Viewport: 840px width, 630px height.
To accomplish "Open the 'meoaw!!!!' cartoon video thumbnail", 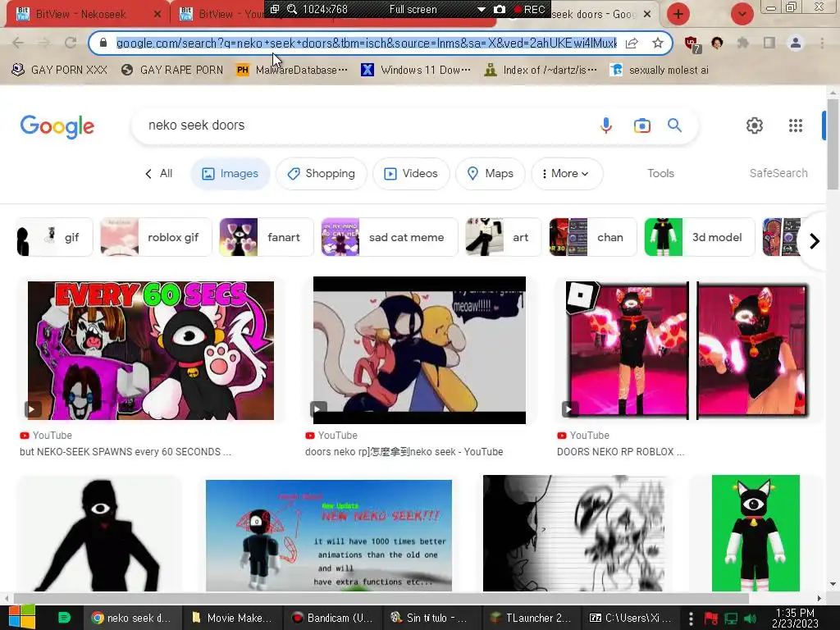I will click(x=419, y=350).
